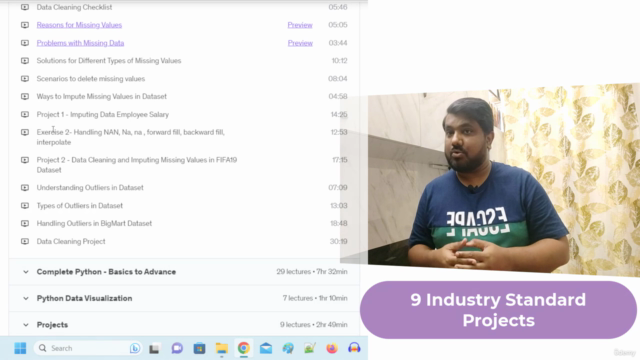
Task: Click video icon beside Exercise 2 Handling NAN
Action: coord(25,132)
